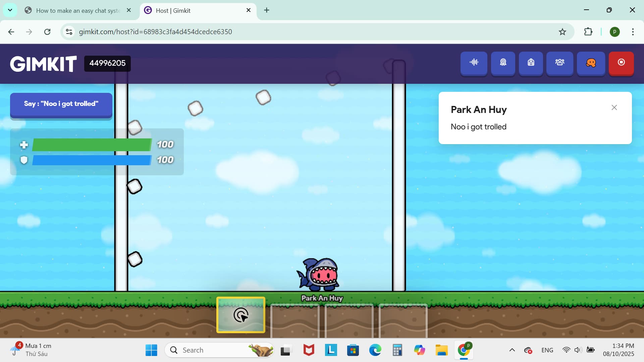Select the first empty inventory slot
644x362 pixels.
click(x=295, y=320)
